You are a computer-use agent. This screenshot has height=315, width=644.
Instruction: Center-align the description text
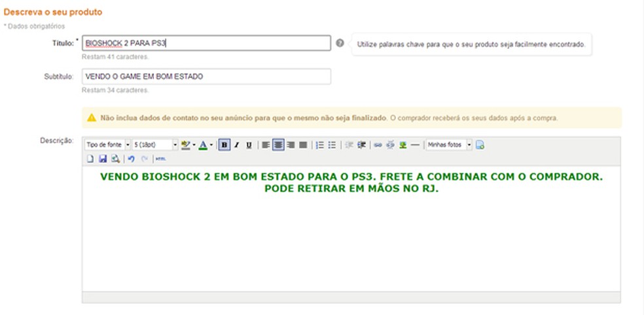point(278,145)
